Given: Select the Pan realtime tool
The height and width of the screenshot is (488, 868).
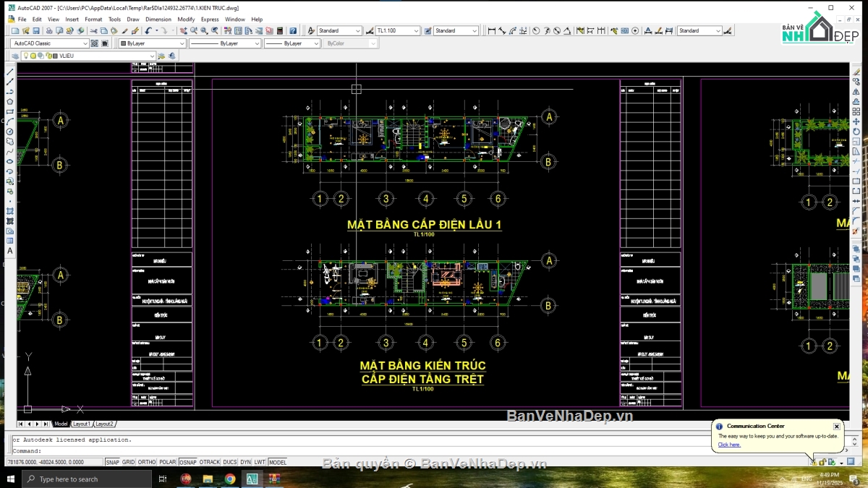Looking at the screenshot, I should [x=184, y=30].
